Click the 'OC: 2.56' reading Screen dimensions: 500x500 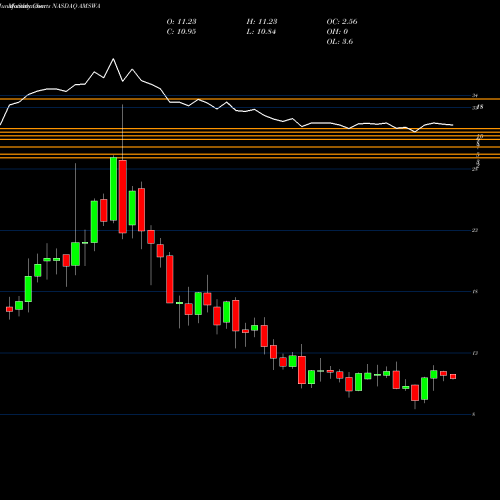342,22
